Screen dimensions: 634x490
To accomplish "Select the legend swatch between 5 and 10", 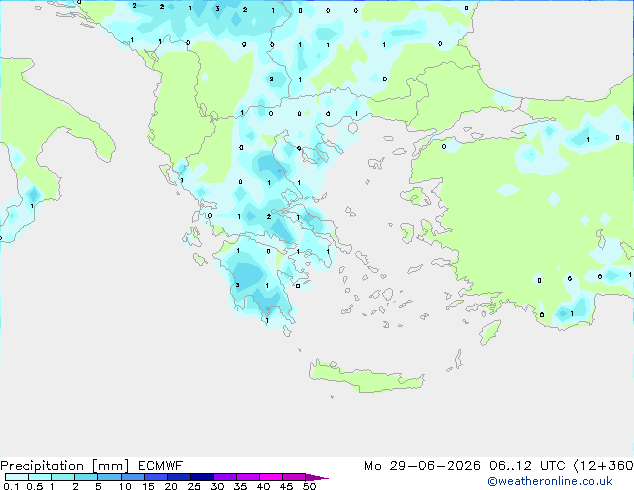I will point(109,477).
